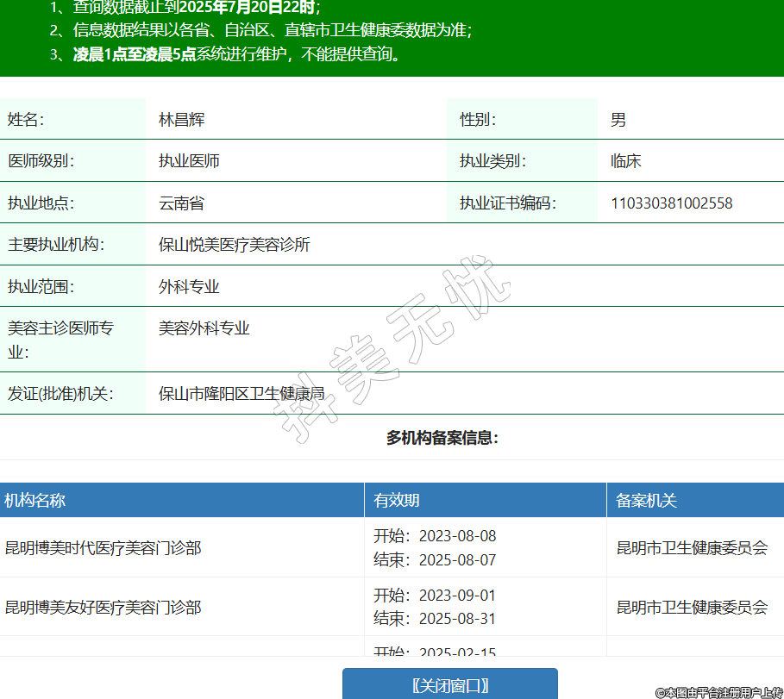This screenshot has width=784, height=699.
Task: Click the 美容外科专业 specialty value
Action: (x=204, y=328)
